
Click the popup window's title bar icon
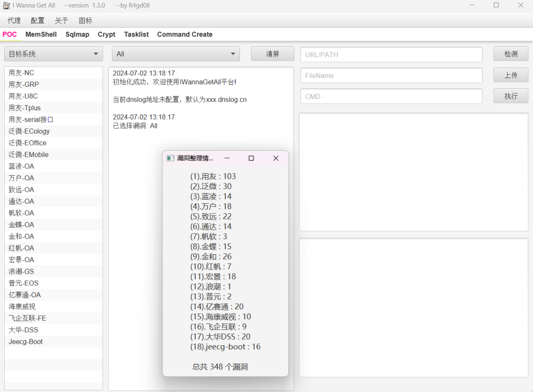click(170, 158)
